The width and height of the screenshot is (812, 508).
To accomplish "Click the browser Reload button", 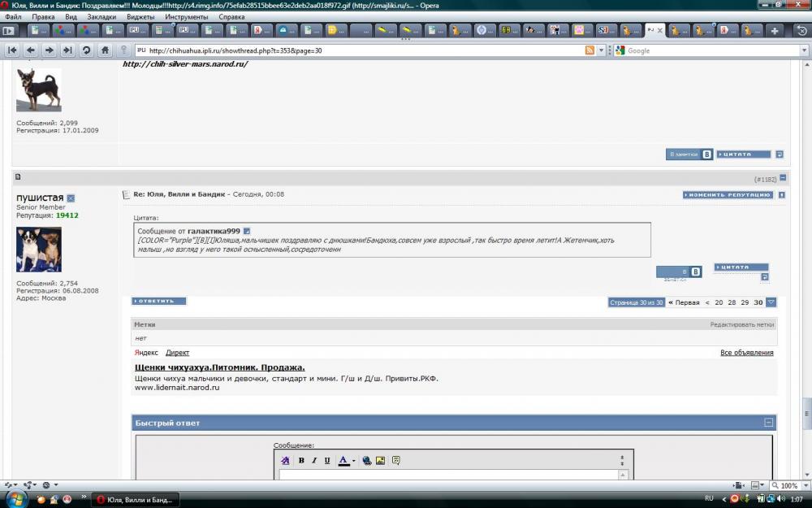I will (x=86, y=50).
